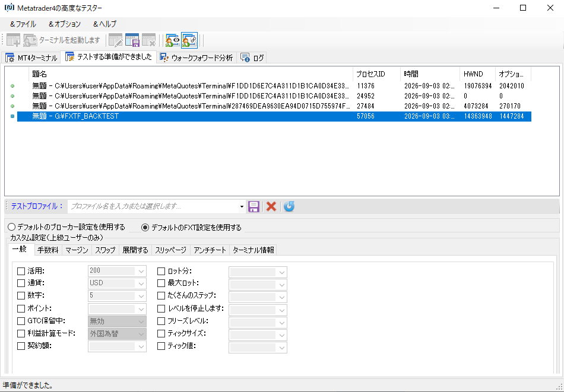Screen dimensions: 564x392
Task: Expand the 数字 dropdown showing 5
Action: tap(141, 296)
